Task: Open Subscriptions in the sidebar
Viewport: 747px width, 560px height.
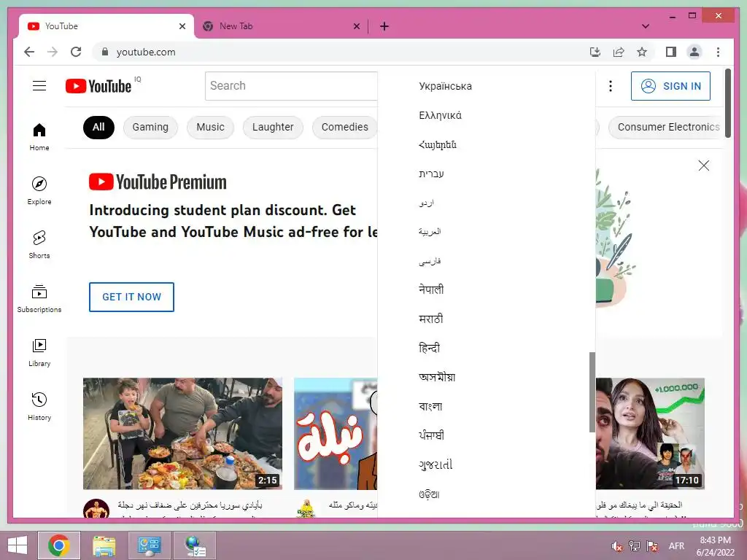Action: [x=39, y=298]
